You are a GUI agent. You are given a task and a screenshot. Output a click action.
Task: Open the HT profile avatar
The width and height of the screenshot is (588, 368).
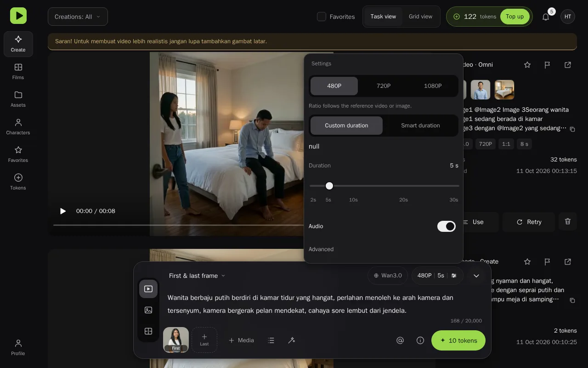[x=568, y=17]
